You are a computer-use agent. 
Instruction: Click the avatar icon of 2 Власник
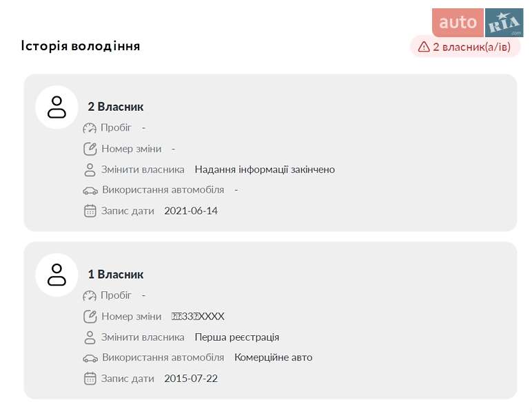pos(57,107)
